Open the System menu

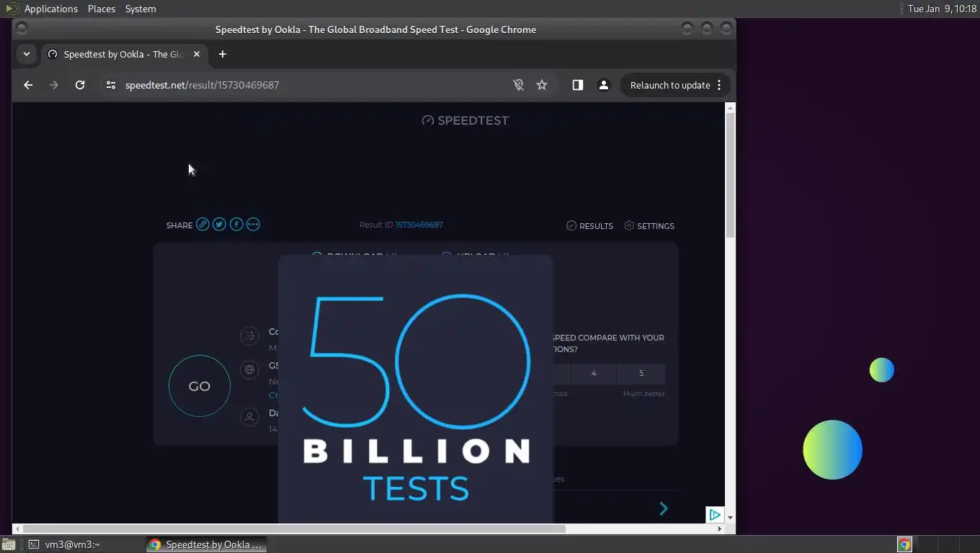pyautogui.click(x=141, y=9)
